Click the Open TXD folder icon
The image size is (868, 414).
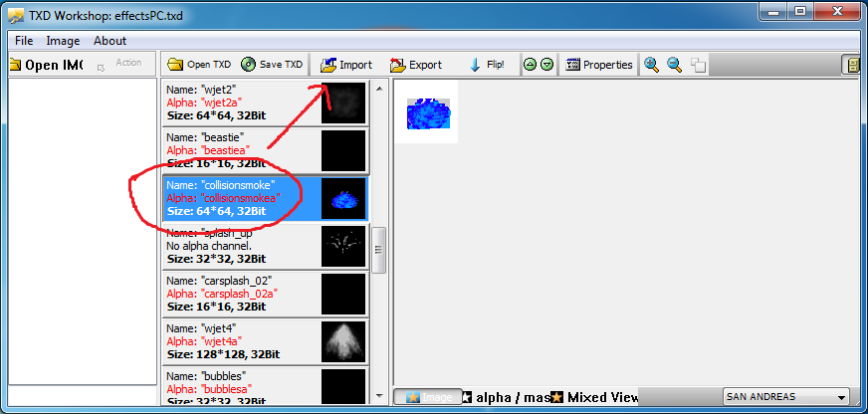tap(175, 65)
